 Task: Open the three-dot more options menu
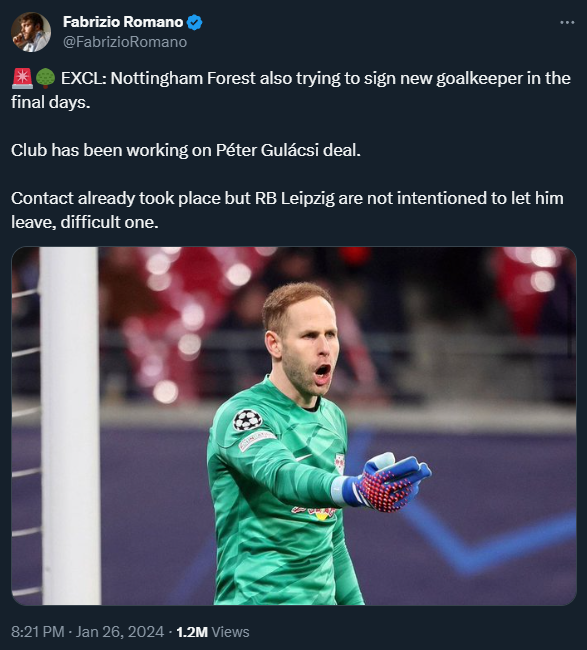567,22
